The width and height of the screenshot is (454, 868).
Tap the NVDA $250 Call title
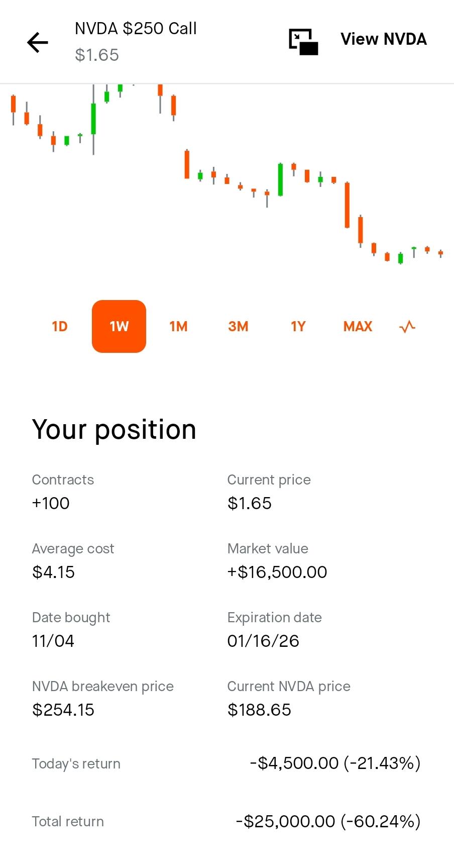[136, 29]
